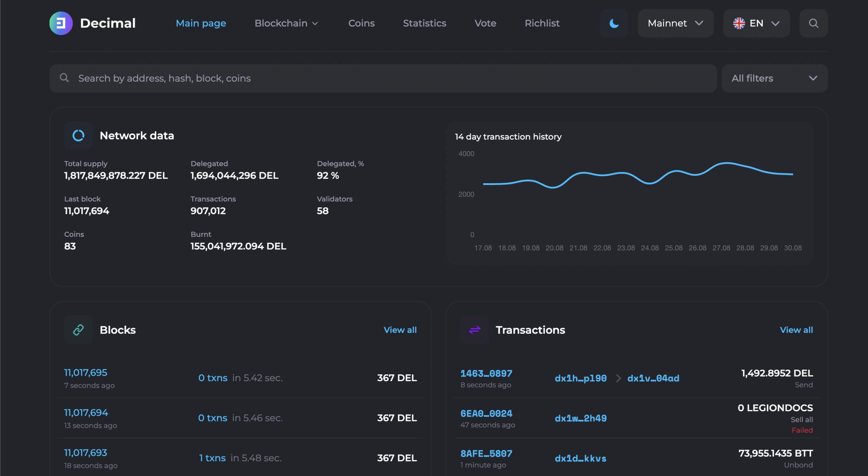The height and width of the screenshot is (476, 868).
Task: View all transactions link
Action: (x=796, y=330)
